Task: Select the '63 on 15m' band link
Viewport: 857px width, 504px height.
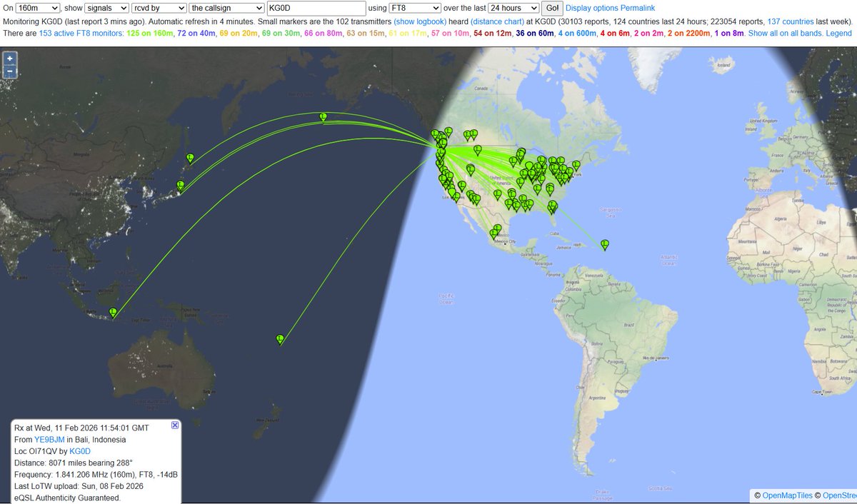Action: pos(366,34)
